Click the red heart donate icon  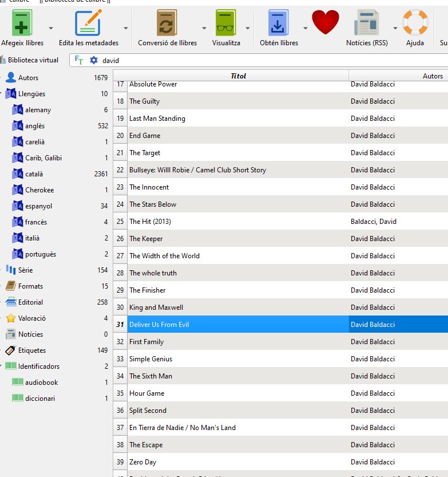325,22
